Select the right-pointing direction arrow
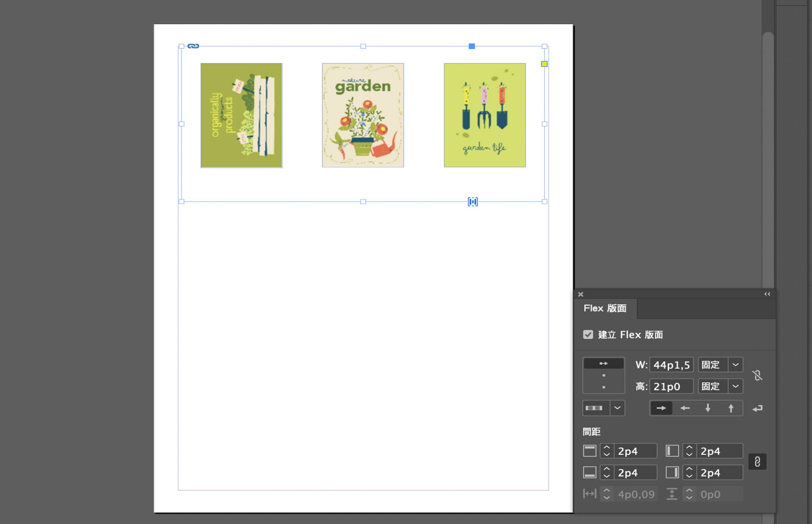The width and height of the screenshot is (812, 524). point(661,408)
